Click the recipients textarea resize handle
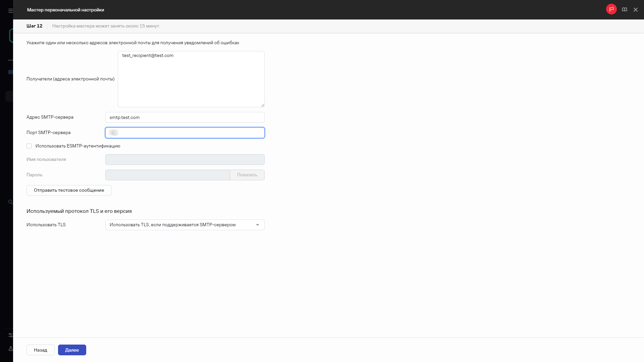This screenshot has height=362, width=644. tap(263, 105)
